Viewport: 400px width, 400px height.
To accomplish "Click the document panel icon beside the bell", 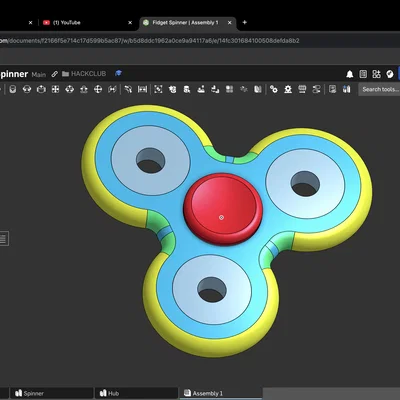I will 363,74.
